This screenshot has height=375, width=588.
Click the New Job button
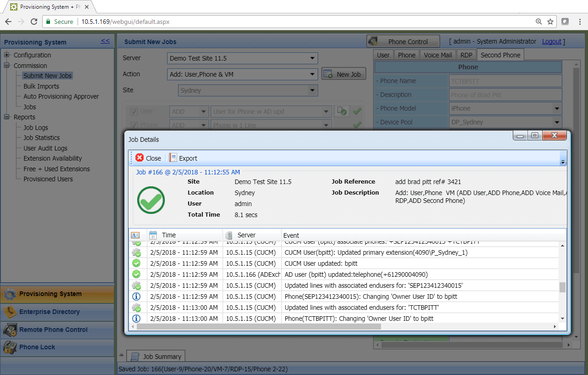tap(344, 74)
